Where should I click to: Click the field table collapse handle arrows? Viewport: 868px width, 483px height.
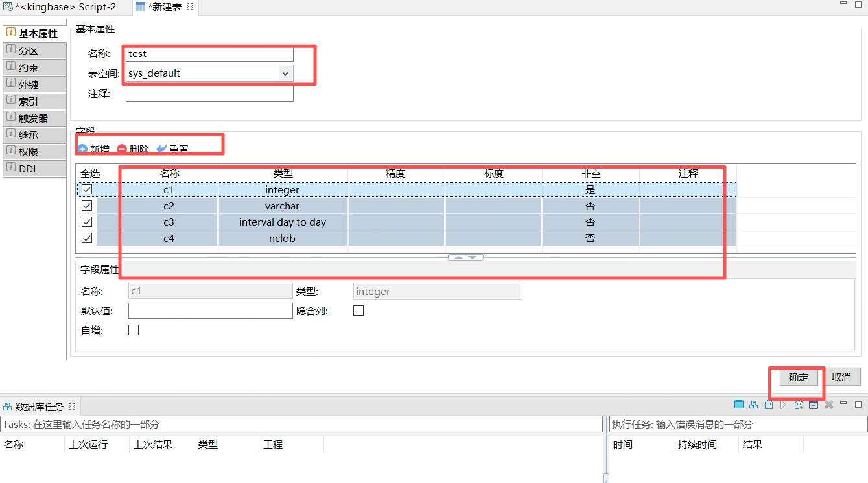[x=465, y=257]
